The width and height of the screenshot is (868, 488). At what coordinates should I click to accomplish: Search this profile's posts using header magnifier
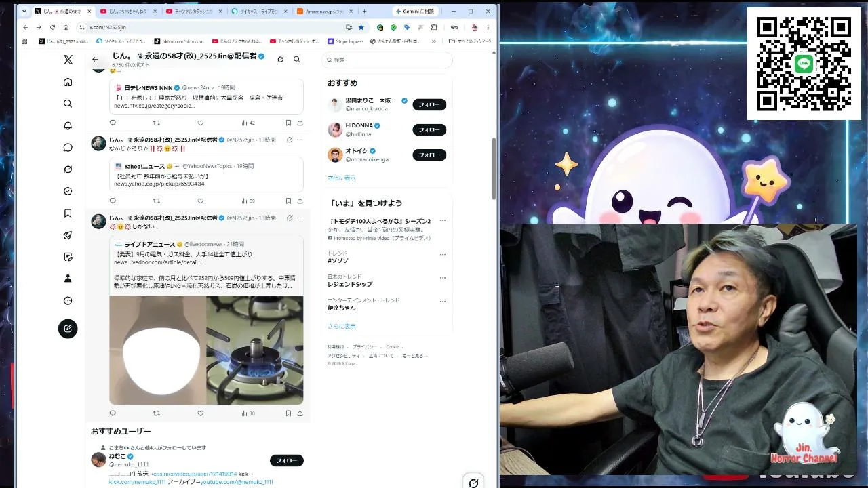click(296, 60)
